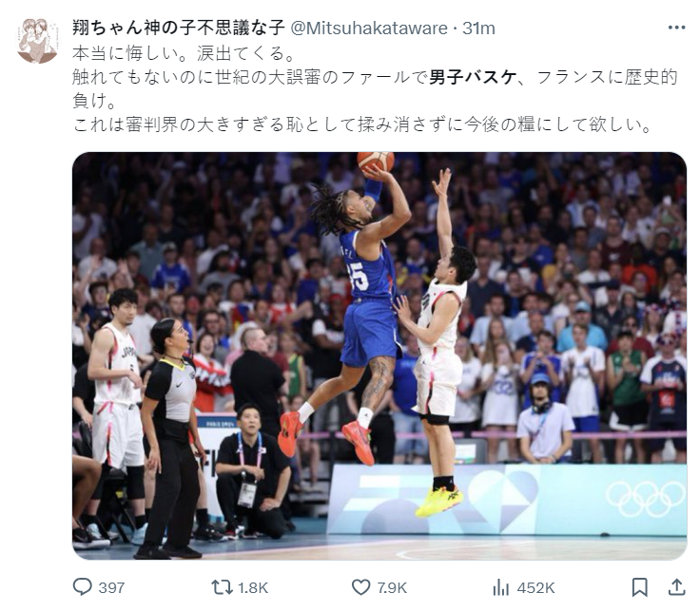
Task: Click the 1.8K repost count
Action: (253, 588)
